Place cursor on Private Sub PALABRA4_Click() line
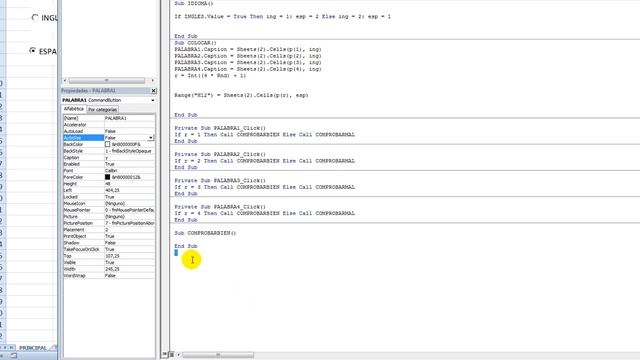 220,207
